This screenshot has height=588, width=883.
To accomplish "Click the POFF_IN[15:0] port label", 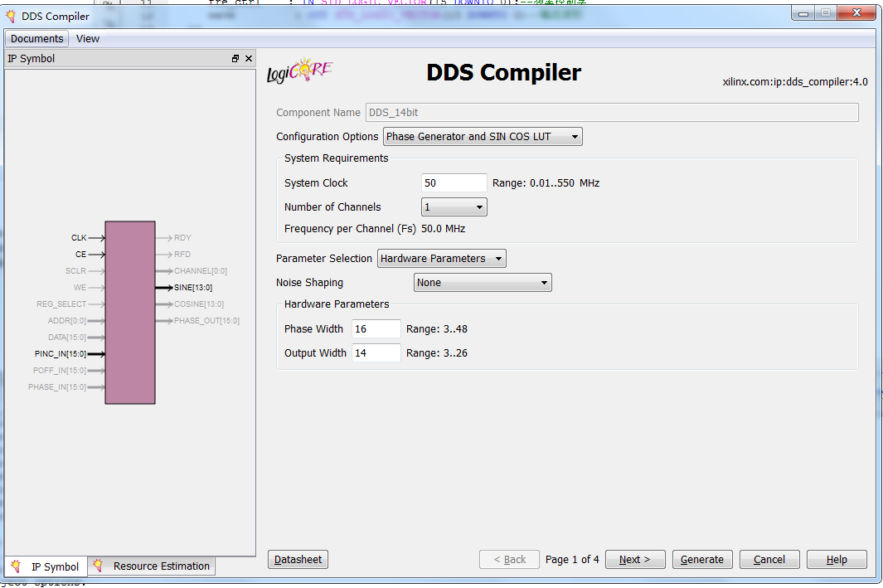I will click(60, 371).
